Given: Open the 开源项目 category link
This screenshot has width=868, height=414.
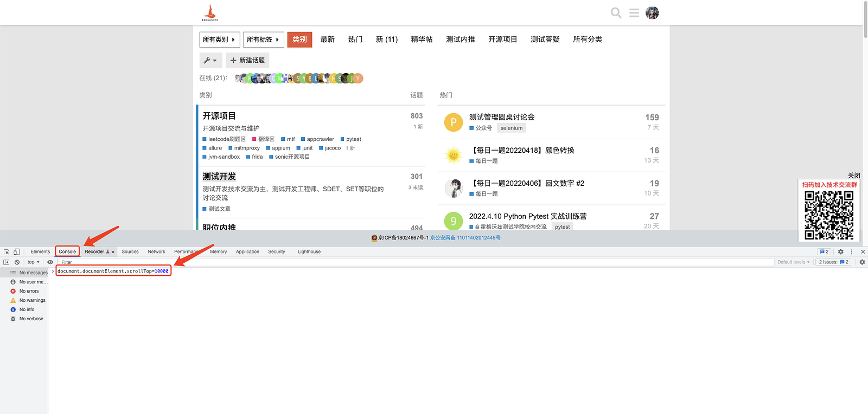Looking at the screenshot, I should 219,116.
